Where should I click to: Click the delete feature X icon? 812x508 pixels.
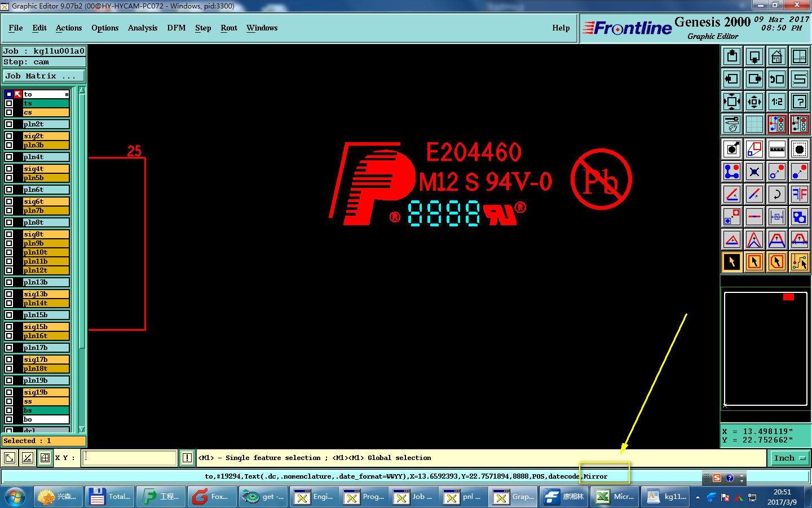point(754,172)
